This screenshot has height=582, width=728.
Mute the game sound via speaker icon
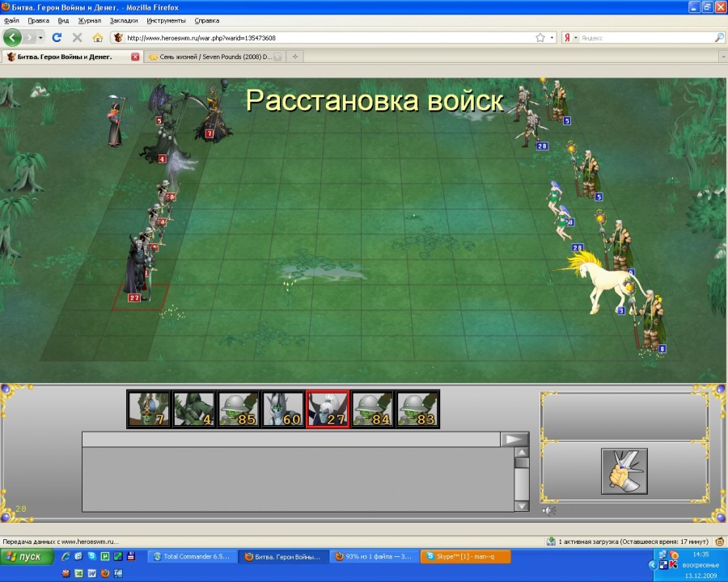548,511
